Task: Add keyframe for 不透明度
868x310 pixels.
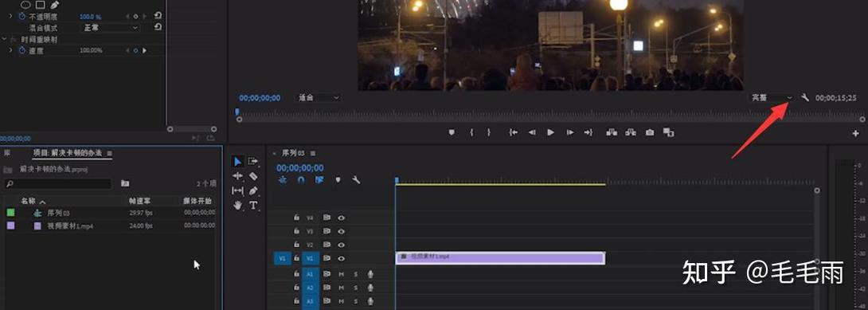Action: tap(135, 17)
